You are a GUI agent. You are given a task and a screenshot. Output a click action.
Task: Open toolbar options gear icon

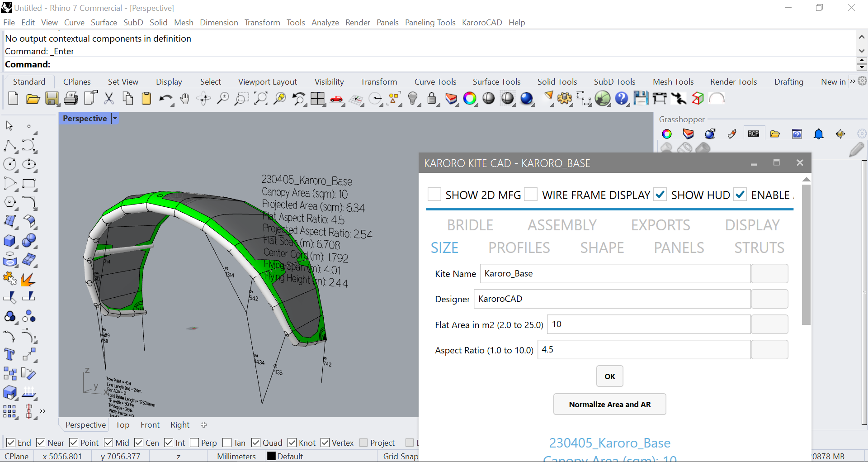pyautogui.click(x=863, y=81)
